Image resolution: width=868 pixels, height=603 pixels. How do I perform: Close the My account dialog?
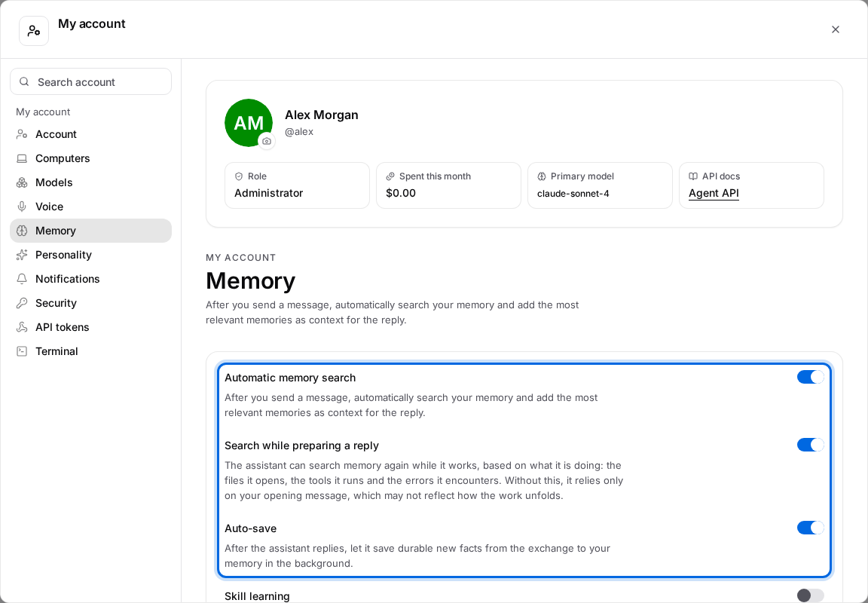(x=836, y=29)
